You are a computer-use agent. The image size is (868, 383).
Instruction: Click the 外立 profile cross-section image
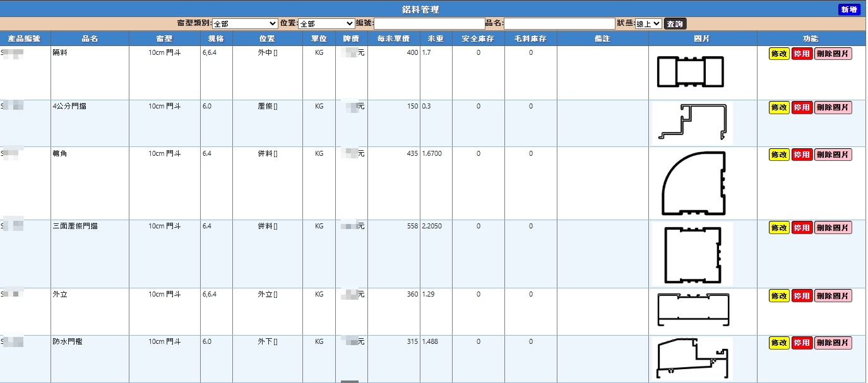point(693,310)
